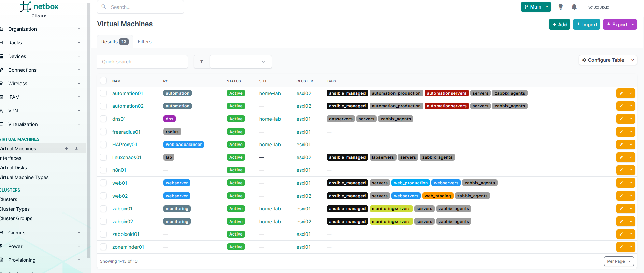This screenshot has height=273, width=644.
Task: Select the Results tab
Action: (x=115, y=42)
